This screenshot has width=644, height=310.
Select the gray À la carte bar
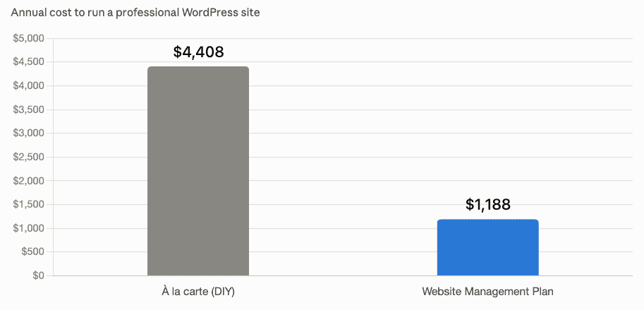coord(198,171)
